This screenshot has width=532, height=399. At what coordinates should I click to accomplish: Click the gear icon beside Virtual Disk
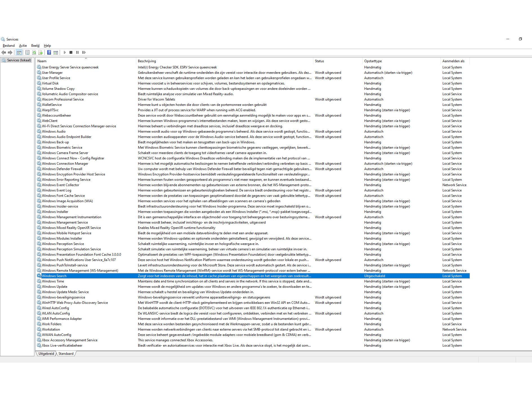click(39, 83)
